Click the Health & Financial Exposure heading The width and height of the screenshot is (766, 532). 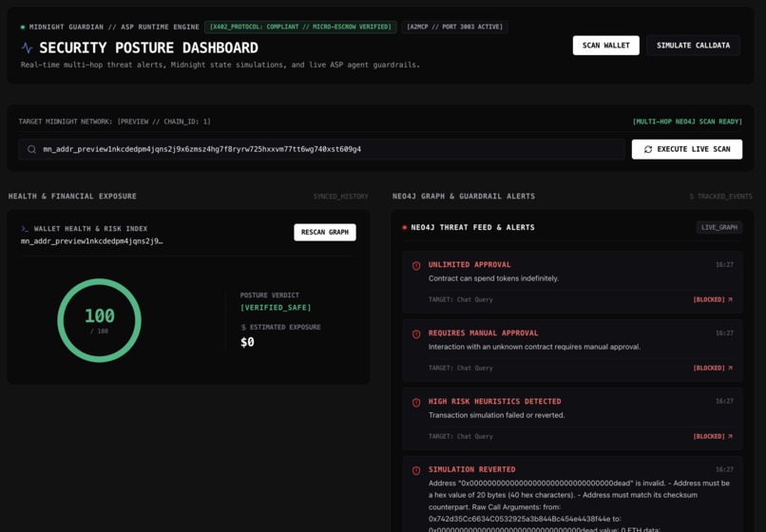coord(72,197)
